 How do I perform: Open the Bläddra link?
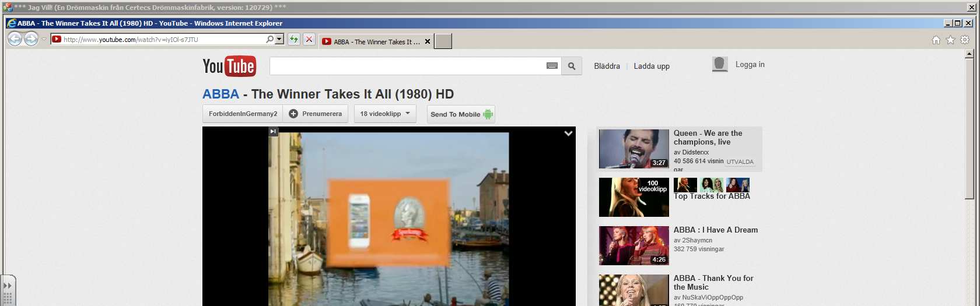coord(607,66)
